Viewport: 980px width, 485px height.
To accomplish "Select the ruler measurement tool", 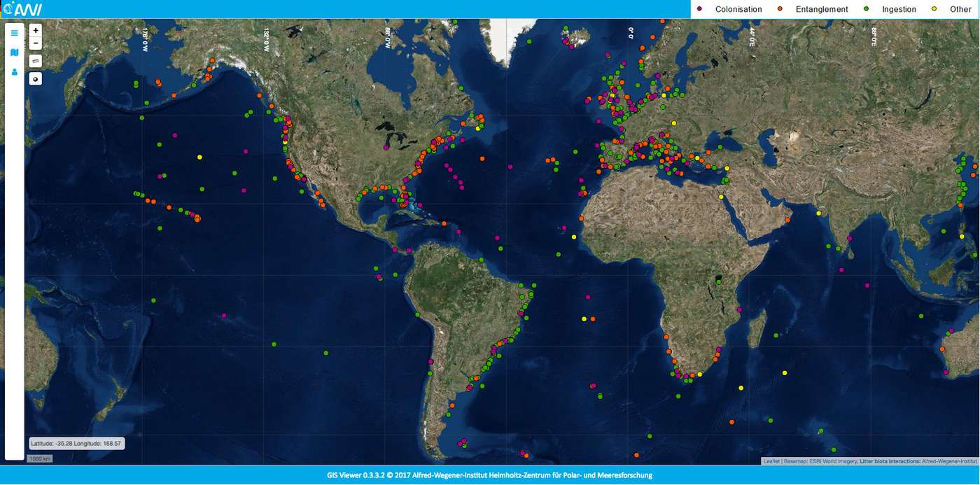I will coord(36,61).
